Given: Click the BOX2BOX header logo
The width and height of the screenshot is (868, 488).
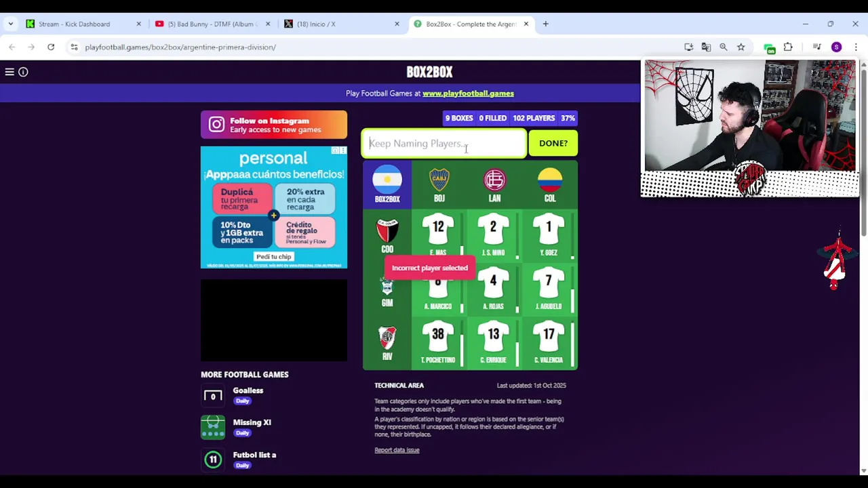Looking at the screenshot, I should 429,72.
